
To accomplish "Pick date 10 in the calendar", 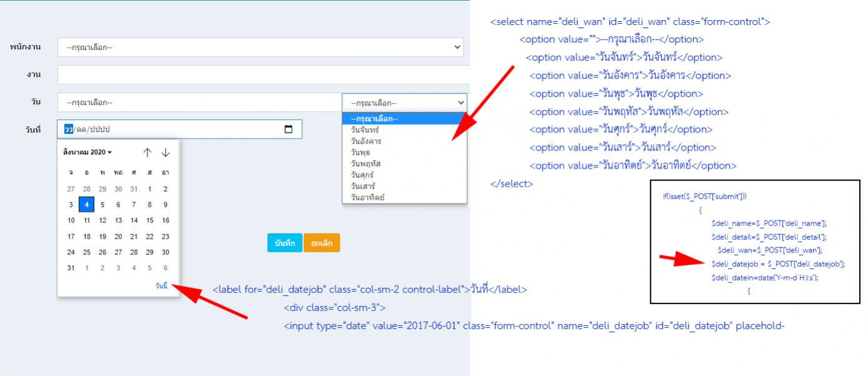I will tap(71, 220).
